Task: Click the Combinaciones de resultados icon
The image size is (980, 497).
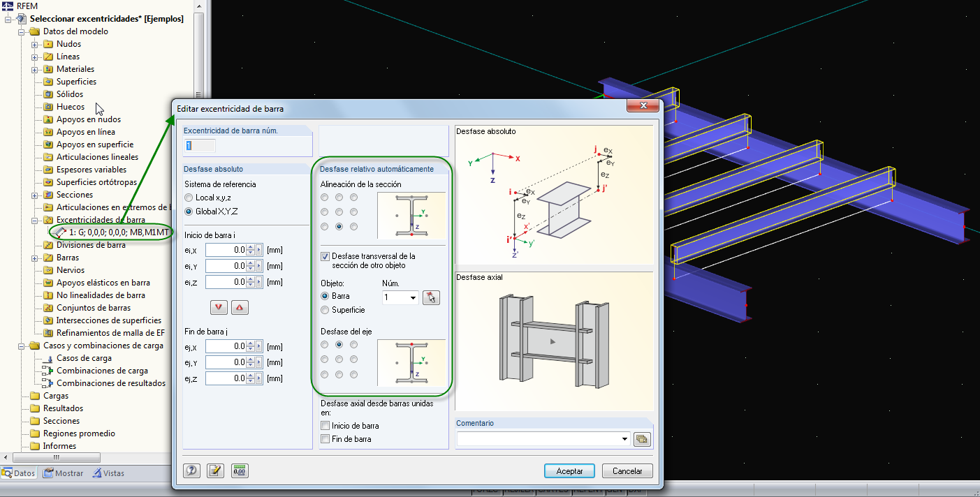Action: click(x=48, y=383)
